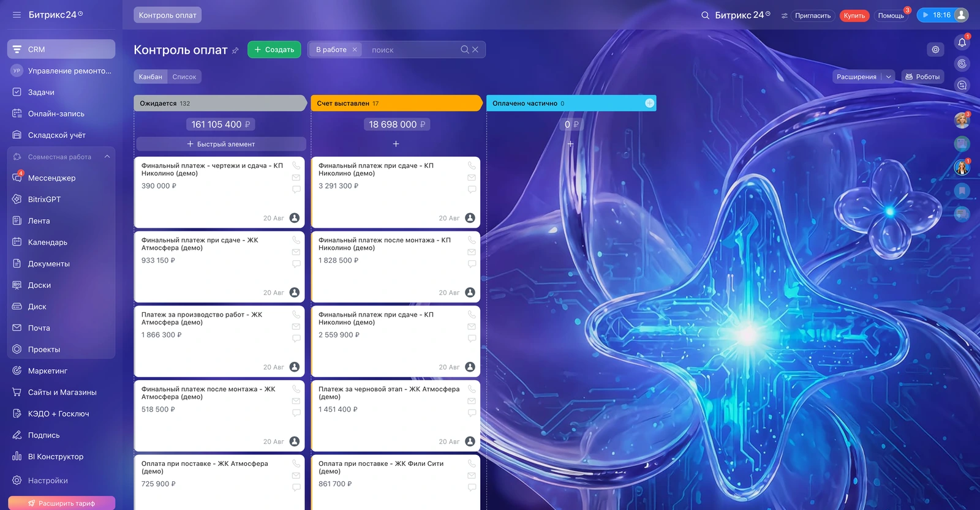Viewport: 980px width, 510px height.
Task: Click the chat-arrows icon under the spiral icon
Action: click(x=962, y=85)
